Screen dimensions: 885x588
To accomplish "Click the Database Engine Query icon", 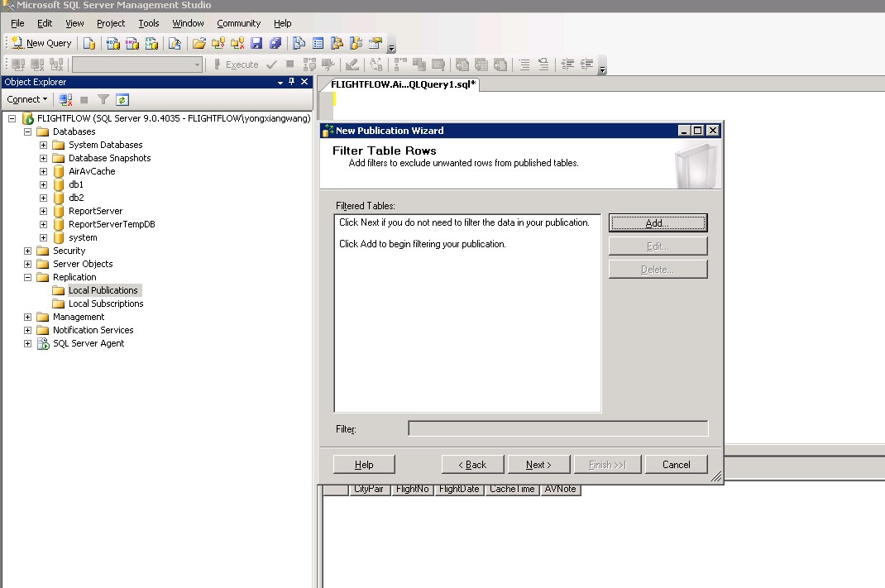I will (89, 43).
